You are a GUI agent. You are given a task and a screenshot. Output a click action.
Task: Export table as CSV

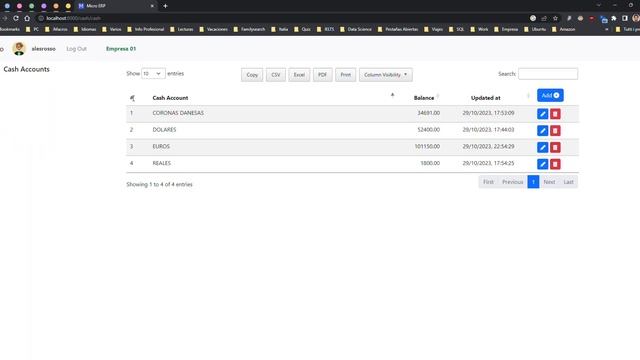276,75
